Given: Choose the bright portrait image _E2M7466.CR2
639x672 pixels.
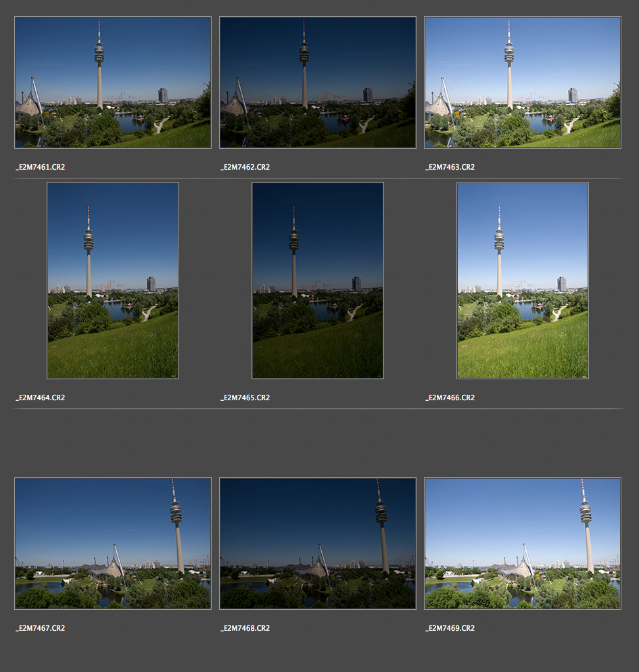Looking at the screenshot, I should click(523, 281).
